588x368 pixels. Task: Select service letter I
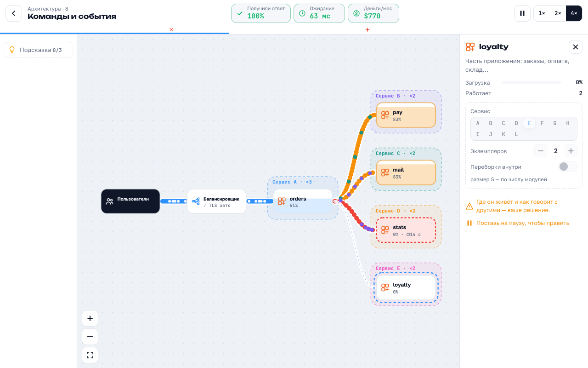(478, 134)
